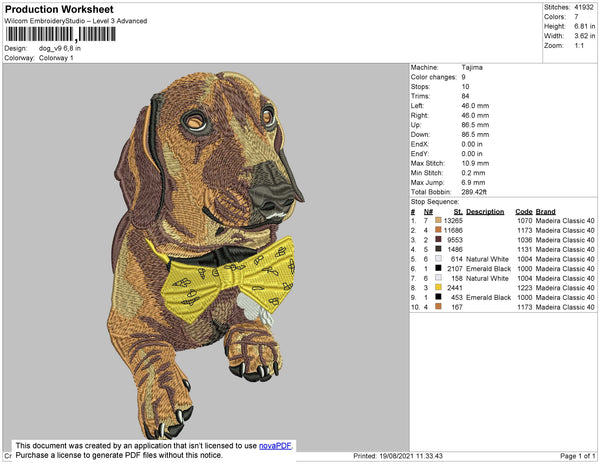Click the 'St.' column header

(458, 212)
